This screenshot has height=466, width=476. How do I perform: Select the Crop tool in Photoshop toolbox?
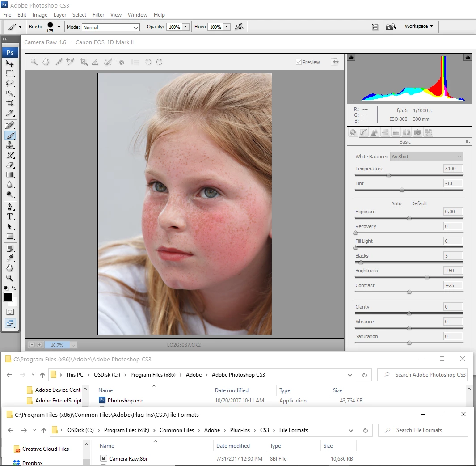(10, 103)
